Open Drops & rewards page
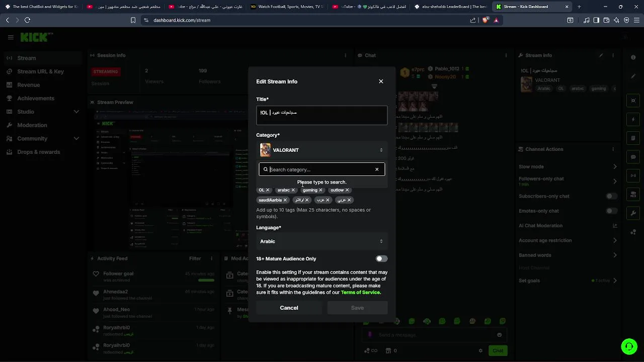The width and height of the screenshot is (644, 362). click(x=43, y=152)
